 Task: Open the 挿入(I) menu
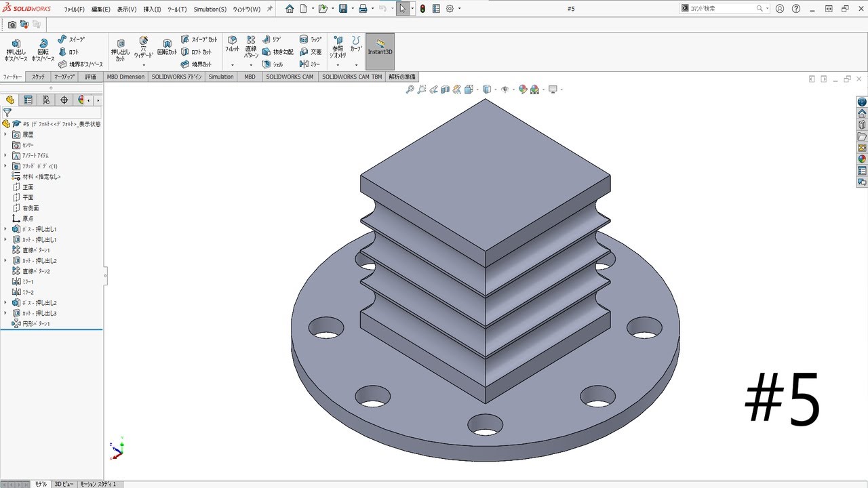click(x=153, y=9)
